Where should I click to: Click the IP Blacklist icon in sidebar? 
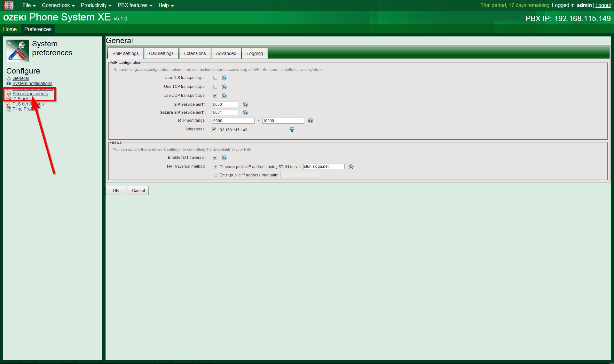click(9, 98)
